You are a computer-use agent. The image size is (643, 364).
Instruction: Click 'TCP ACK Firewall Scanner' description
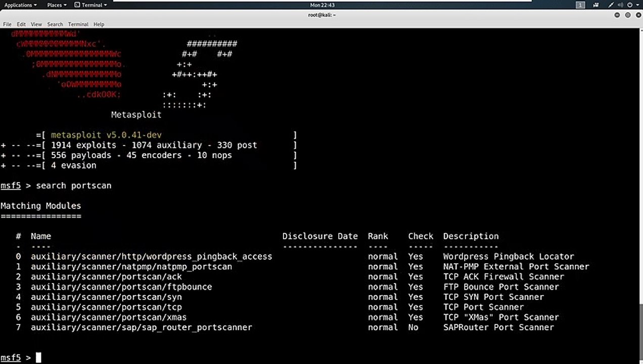pyautogui.click(x=503, y=277)
